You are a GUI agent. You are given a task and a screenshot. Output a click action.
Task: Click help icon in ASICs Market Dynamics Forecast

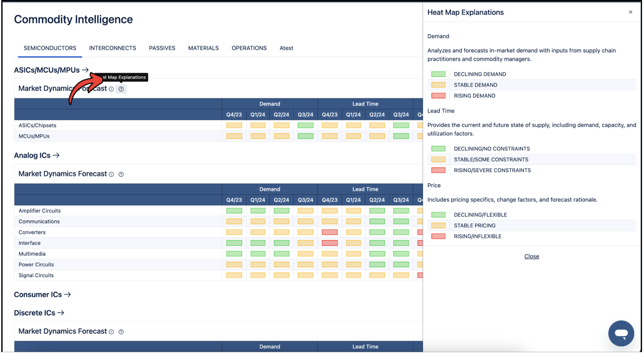(121, 89)
